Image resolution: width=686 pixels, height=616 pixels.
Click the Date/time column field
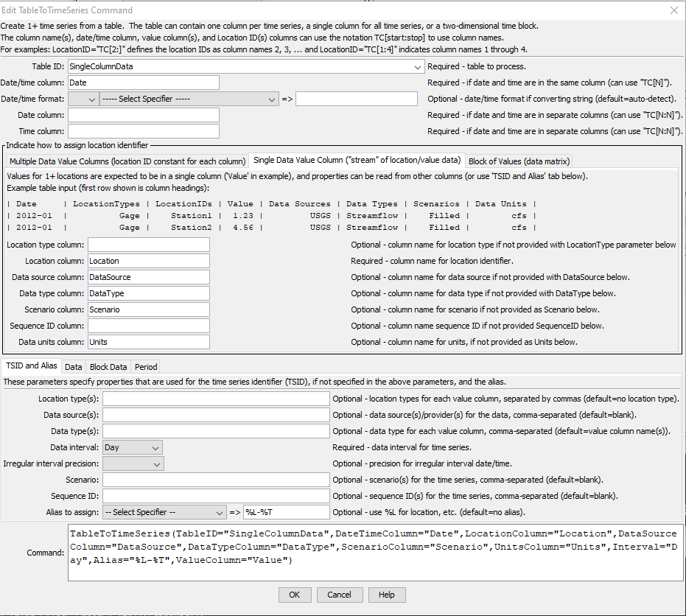tap(144, 83)
